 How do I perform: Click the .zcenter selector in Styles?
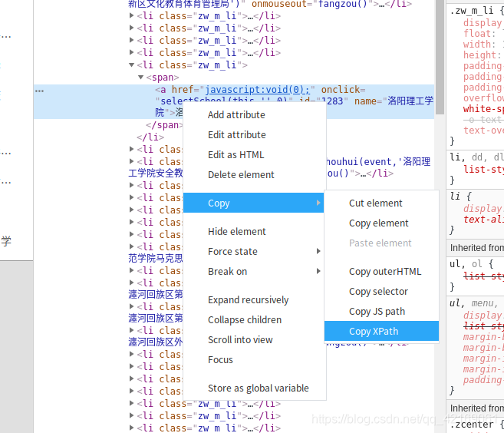pyautogui.click(x=472, y=425)
